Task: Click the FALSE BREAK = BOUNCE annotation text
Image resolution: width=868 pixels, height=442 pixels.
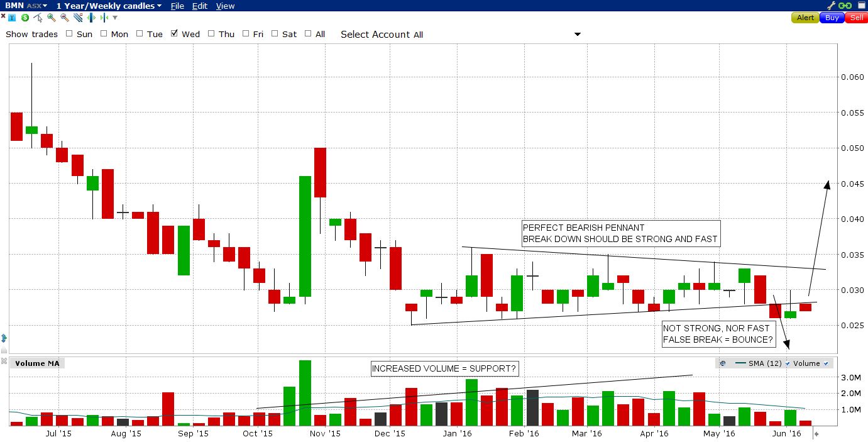Action: point(718,340)
